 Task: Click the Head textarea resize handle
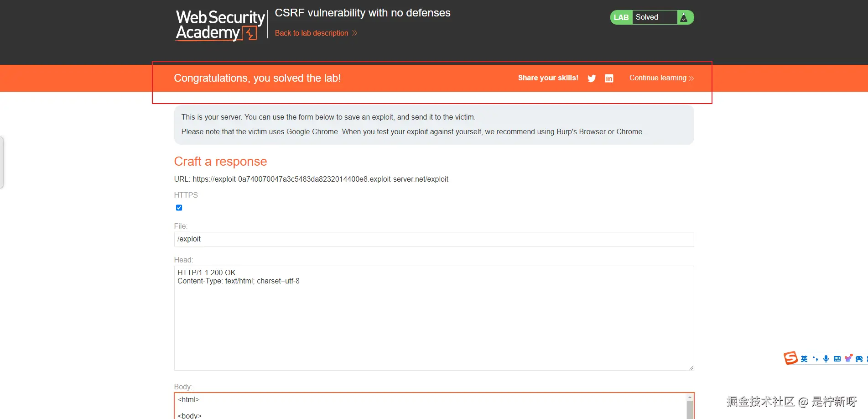(691, 367)
